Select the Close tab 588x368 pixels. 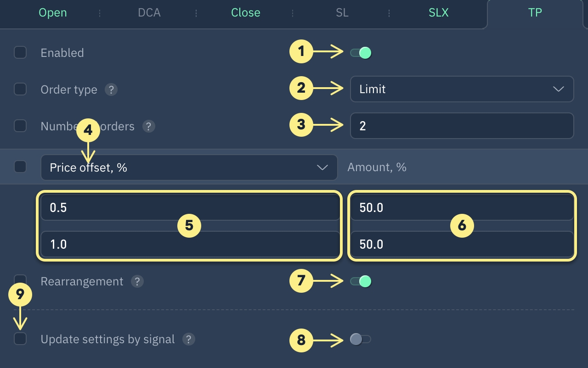(246, 13)
